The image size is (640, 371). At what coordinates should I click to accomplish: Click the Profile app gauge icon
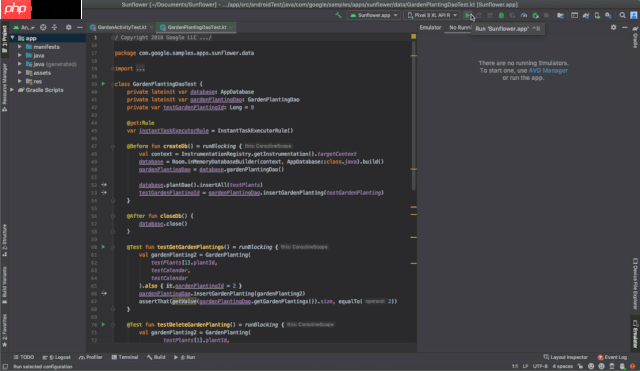click(x=524, y=15)
